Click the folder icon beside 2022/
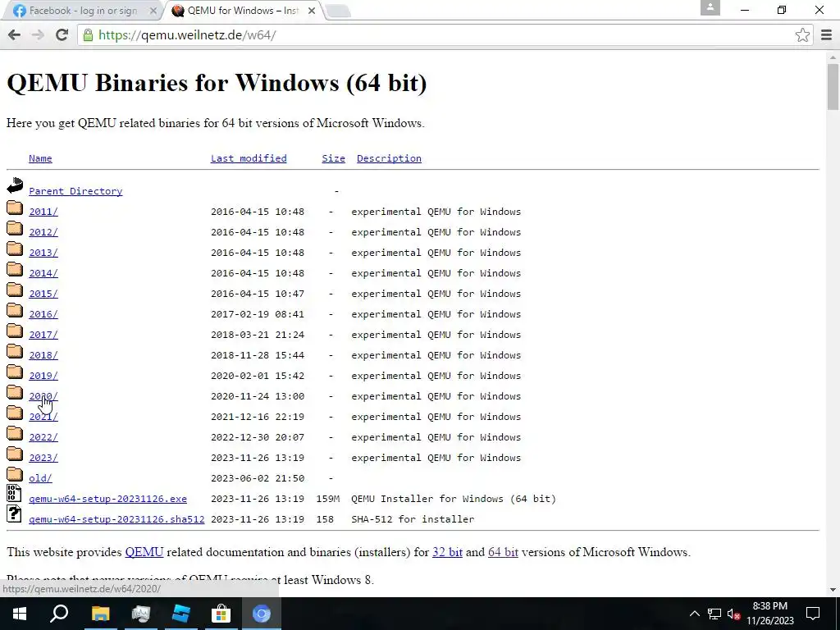The image size is (840, 630). (15, 433)
